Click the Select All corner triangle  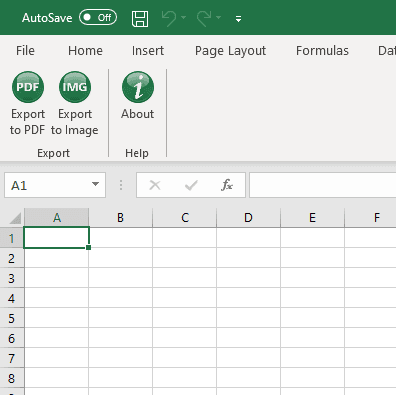(x=15, y=218)
